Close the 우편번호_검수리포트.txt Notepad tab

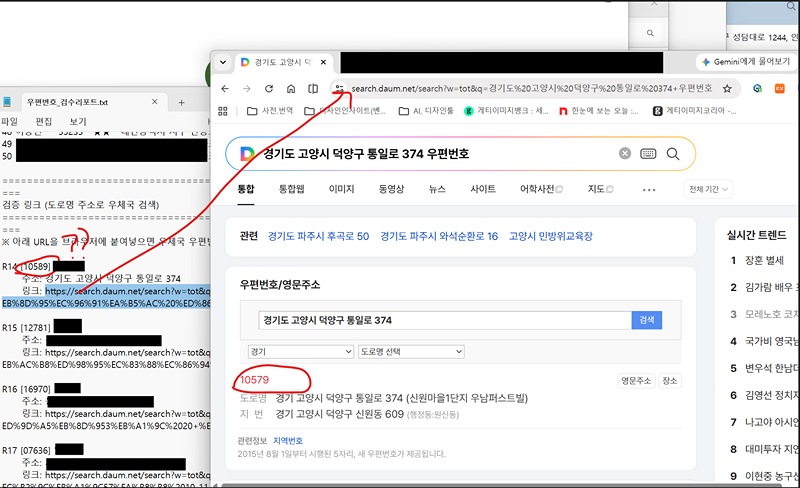[x=155, y=102]
